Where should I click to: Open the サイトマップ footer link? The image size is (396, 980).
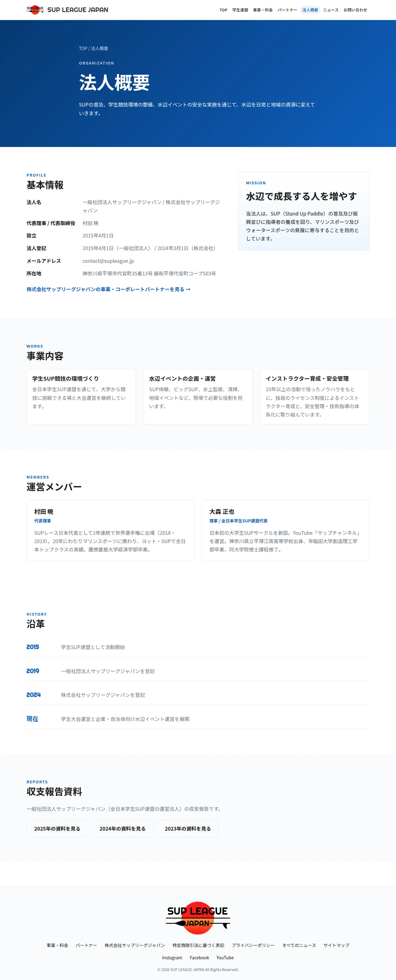[336, 945]
